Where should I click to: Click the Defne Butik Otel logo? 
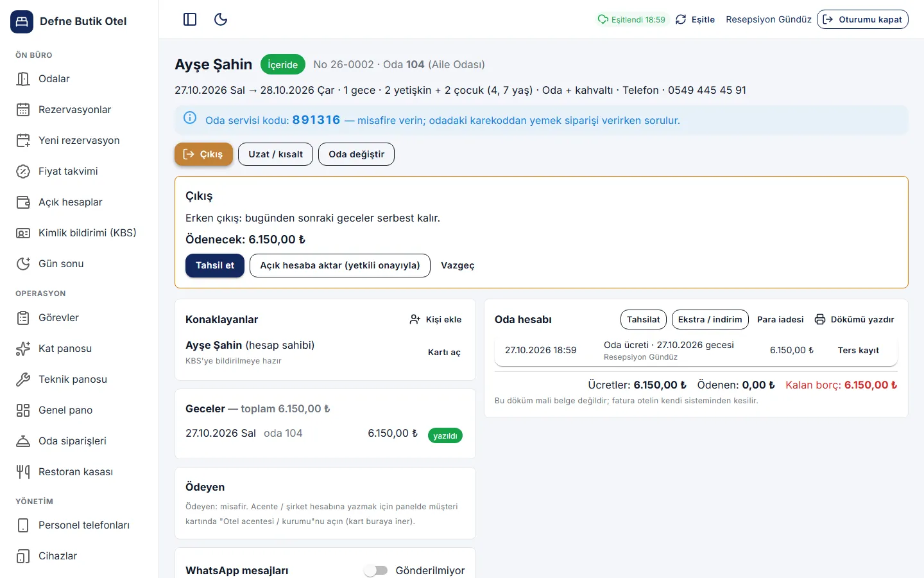click(x=22, y=21)
